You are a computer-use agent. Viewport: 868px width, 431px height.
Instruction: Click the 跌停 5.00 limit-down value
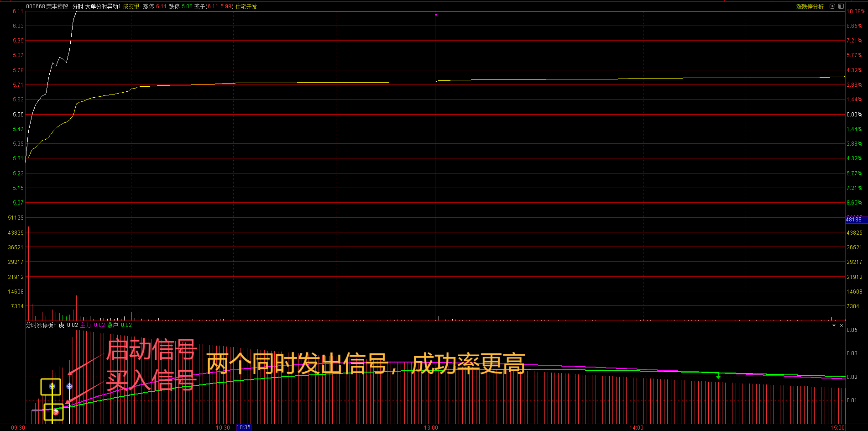pos(181,6)
